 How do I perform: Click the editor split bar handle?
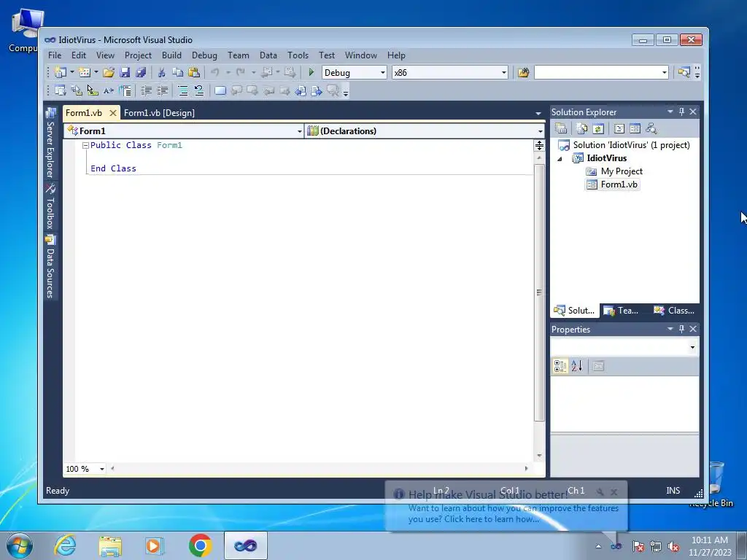point(539,145)
